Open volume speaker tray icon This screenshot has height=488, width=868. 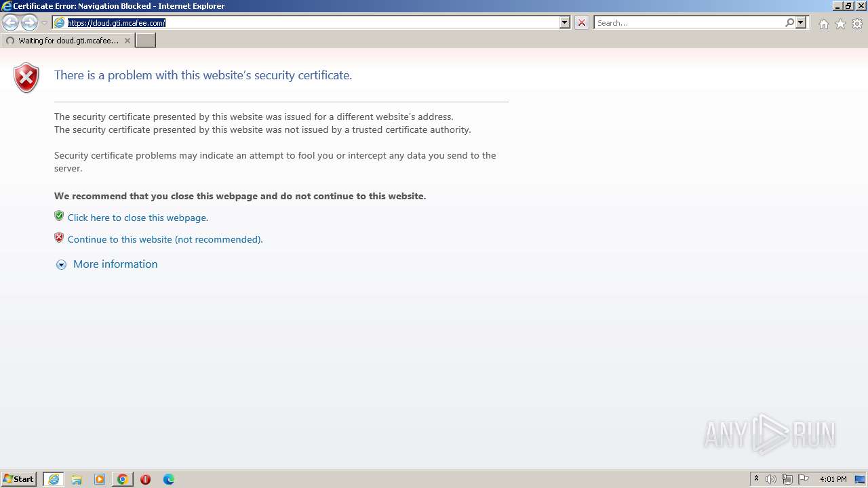[x=771, y=479]
